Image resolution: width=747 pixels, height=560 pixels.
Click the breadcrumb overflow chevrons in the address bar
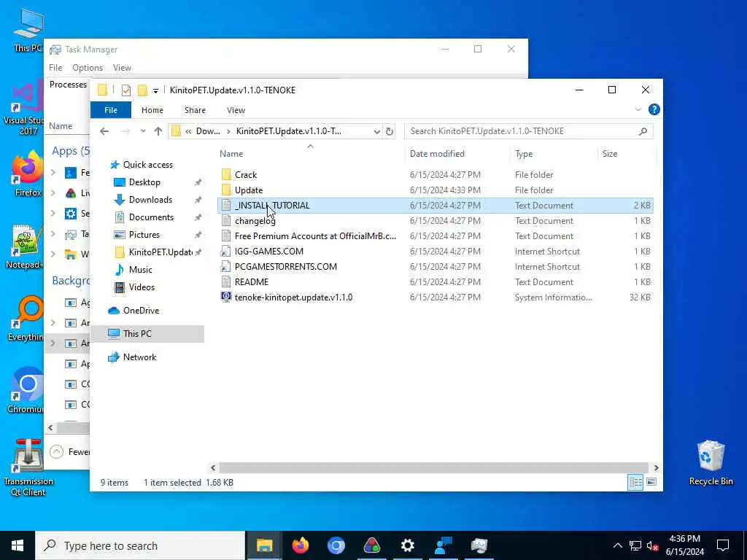tap(188, 131)
